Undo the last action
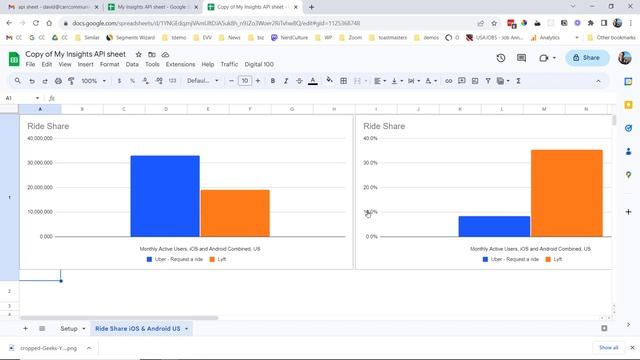This screenshot has width=640, height=360. coord(31,81)
